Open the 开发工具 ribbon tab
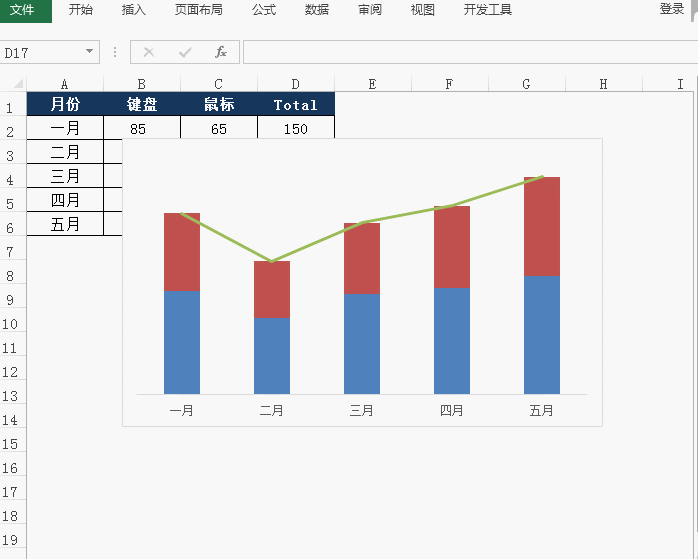Screen dimensions: 698x559 pos(487,10)
